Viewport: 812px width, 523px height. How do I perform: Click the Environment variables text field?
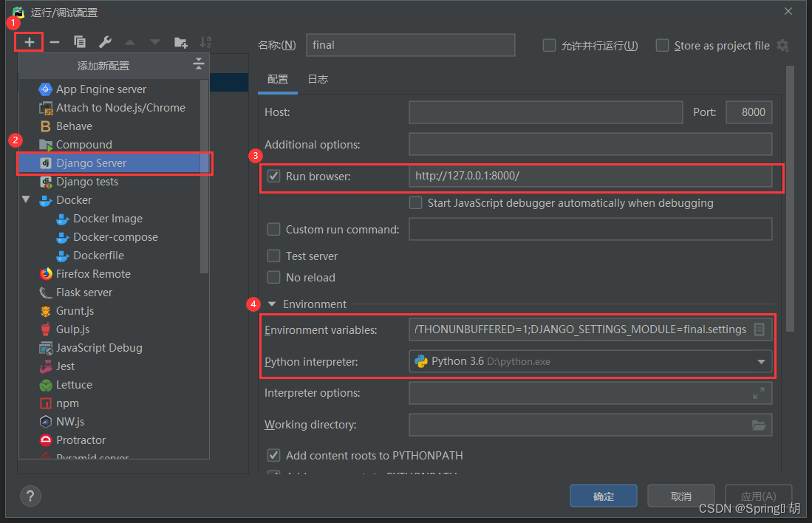580,329
